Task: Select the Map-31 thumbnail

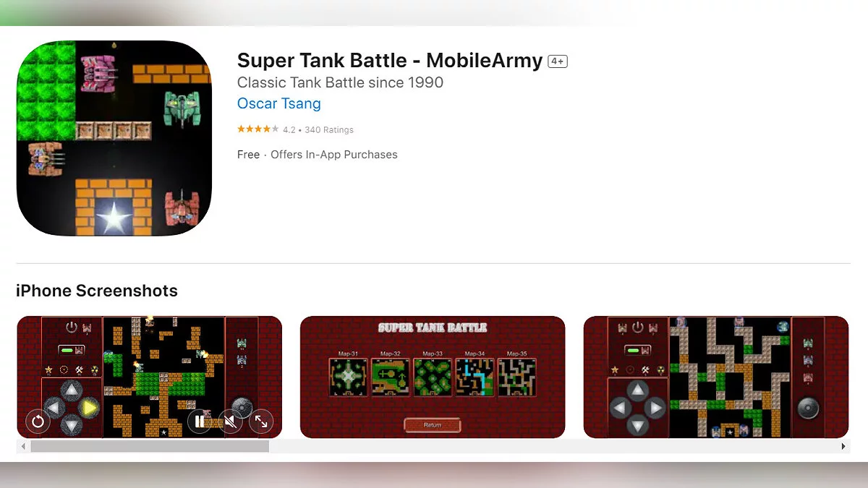Action: 348,377
